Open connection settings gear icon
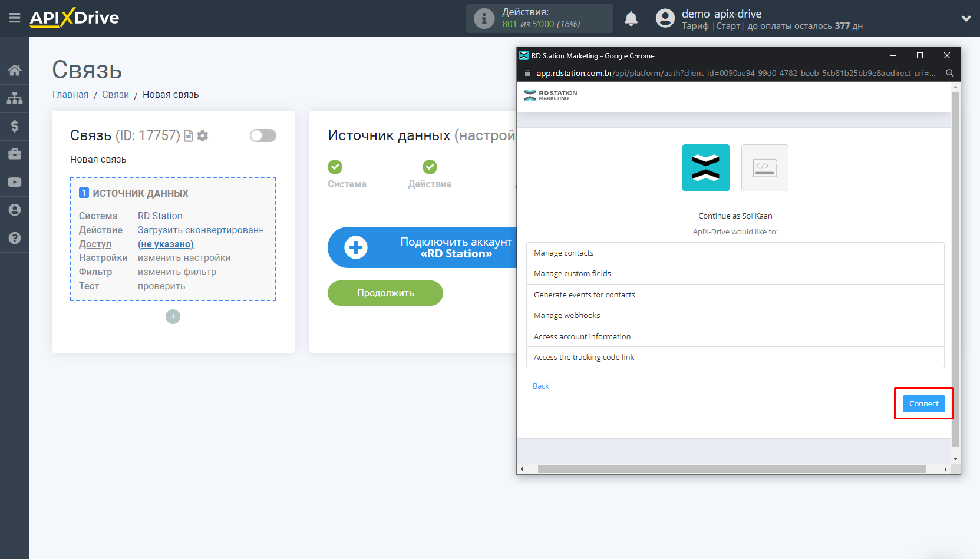The width and height of the screenshot is (980, 559). click(x=203, y=136)
